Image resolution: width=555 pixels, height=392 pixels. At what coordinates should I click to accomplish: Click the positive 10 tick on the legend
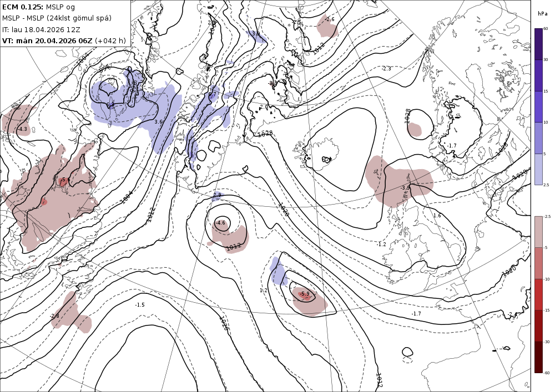click(x=546, y=123)
